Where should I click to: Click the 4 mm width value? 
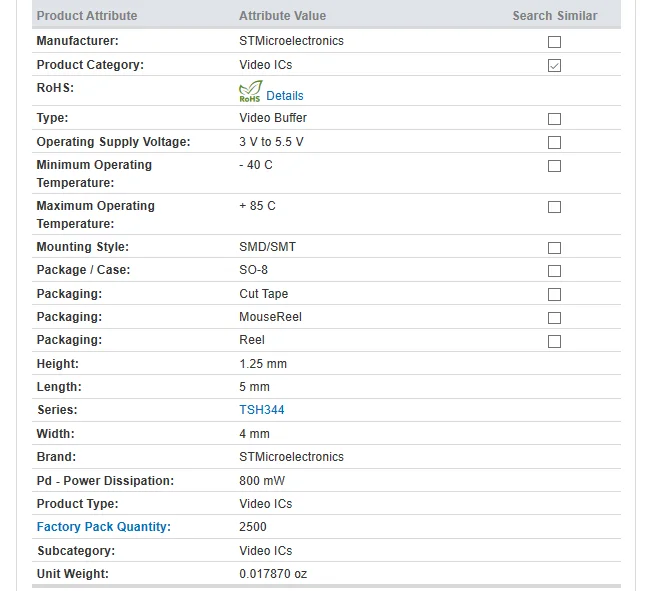254,434
